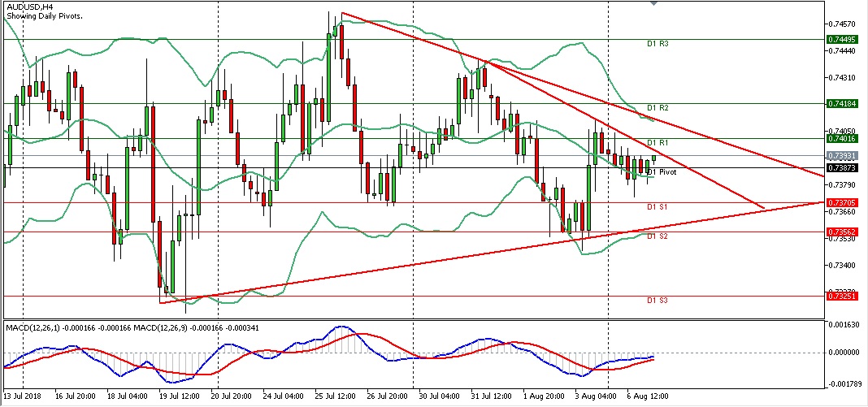Click the 3 Aug 04:00 time label
868x407 pixels.
pos(597,396)
